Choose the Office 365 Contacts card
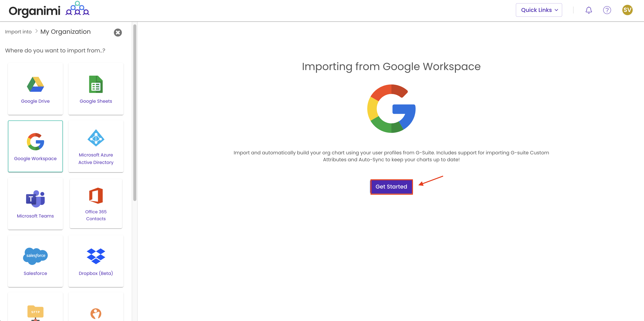Viewport: 644px width, 321px height. pos(96,204)
